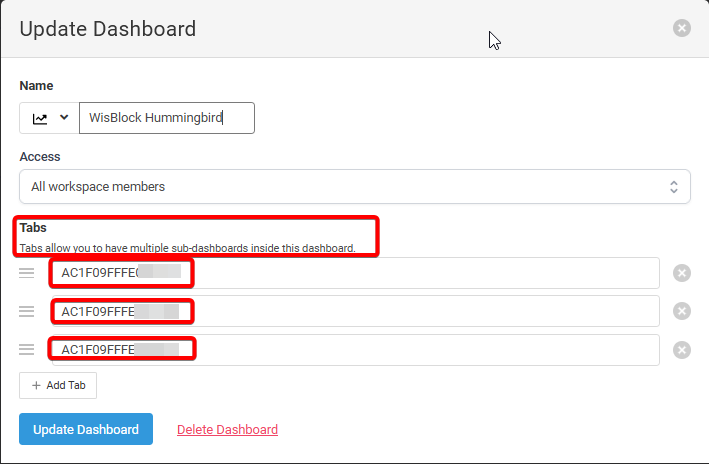709x464 pixels.
Task: Click the line chart dashboard icon
Action: click(40, 118)
